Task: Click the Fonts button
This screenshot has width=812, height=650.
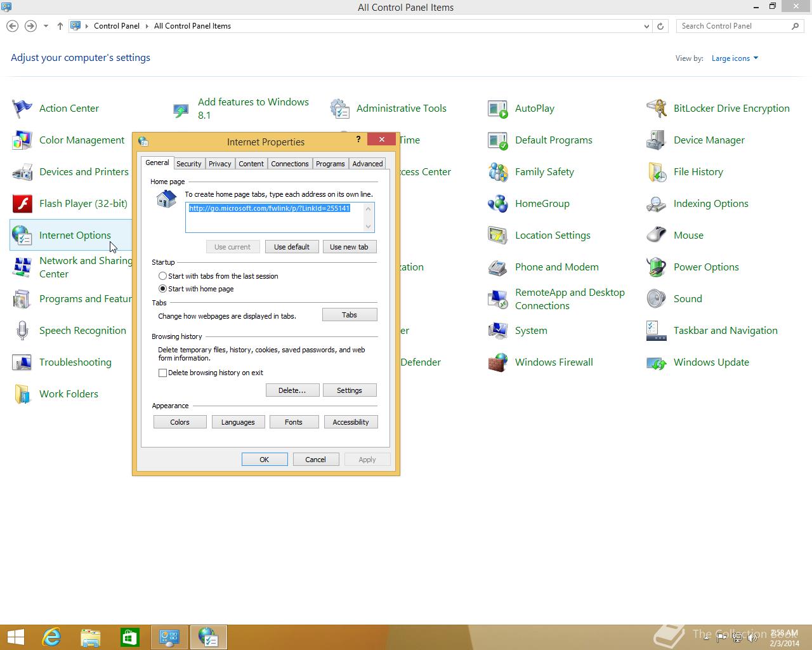Action: pyautogui.click(x=294, y=422)
